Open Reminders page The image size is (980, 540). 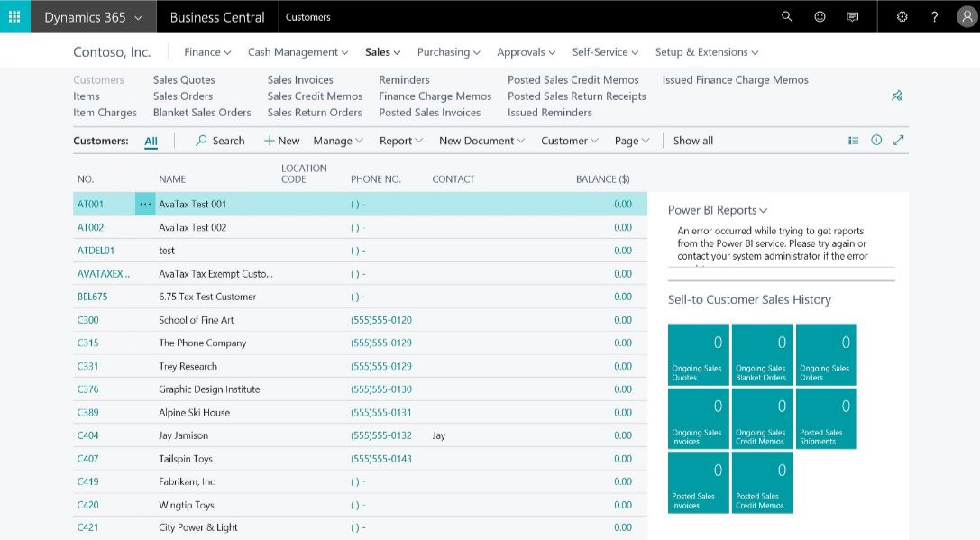(405, 80)
